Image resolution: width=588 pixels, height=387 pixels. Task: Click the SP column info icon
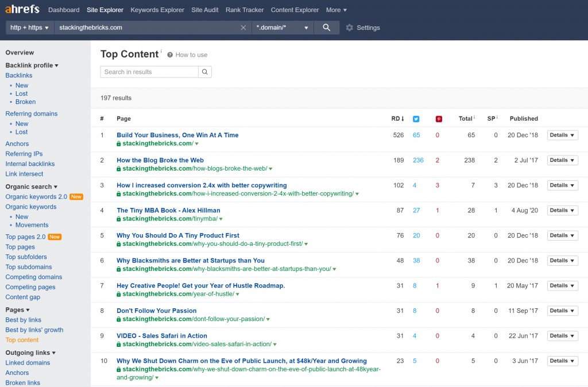point(497,117)
